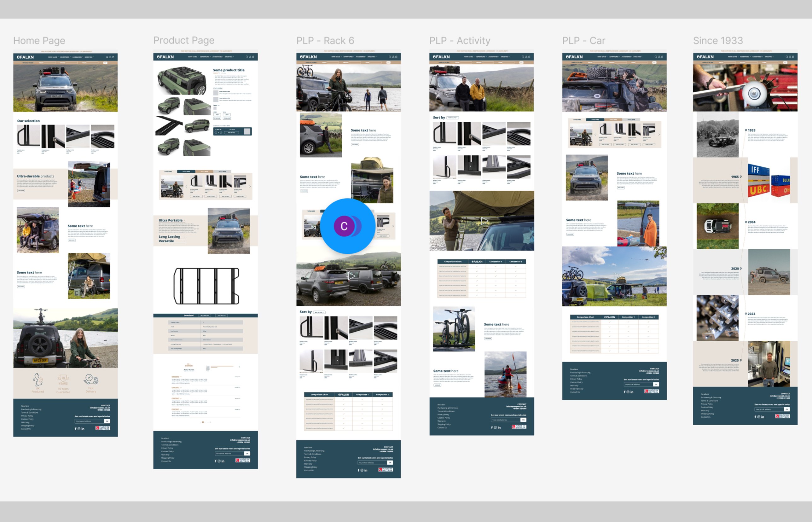This screenshot has width=812, height=522.
Task: Click OK newsletter button in Product Page footer
Action: coord(247,454)
